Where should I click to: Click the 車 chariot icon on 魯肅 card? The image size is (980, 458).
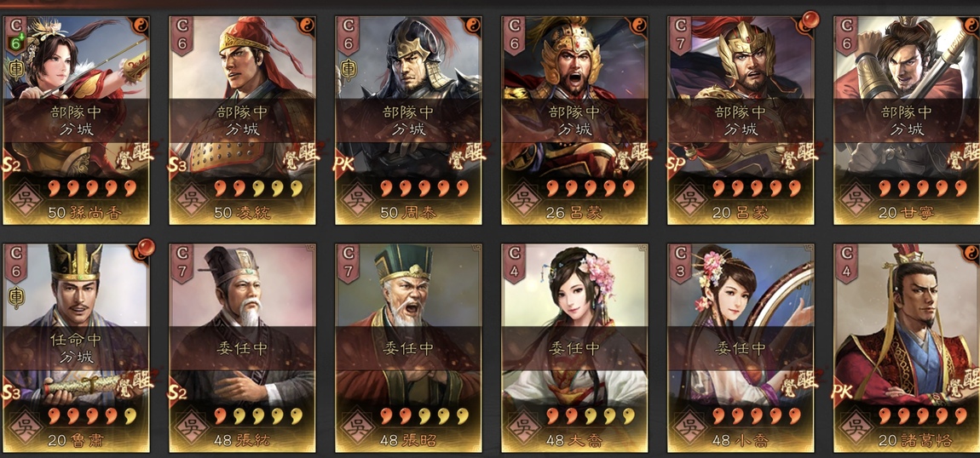point(15,297)
